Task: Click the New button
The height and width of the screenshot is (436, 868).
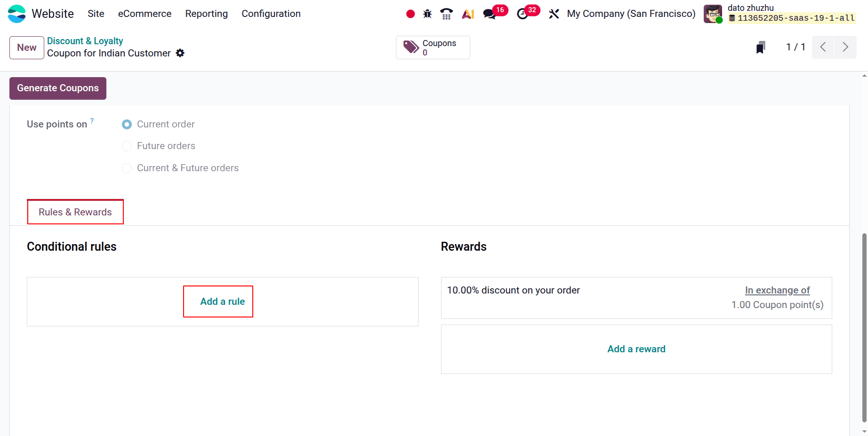Action: point(27,48)
